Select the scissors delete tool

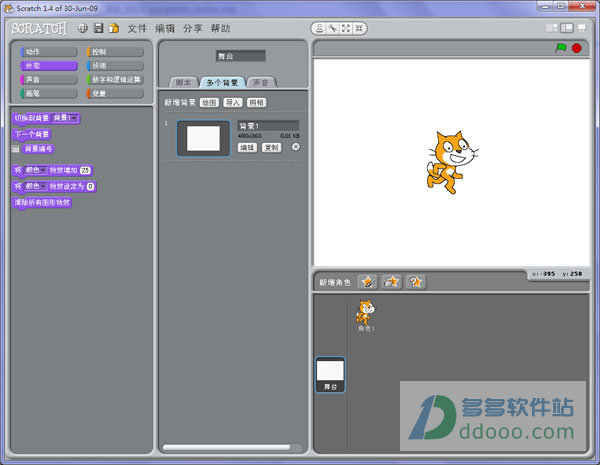[x=333, y=28]
